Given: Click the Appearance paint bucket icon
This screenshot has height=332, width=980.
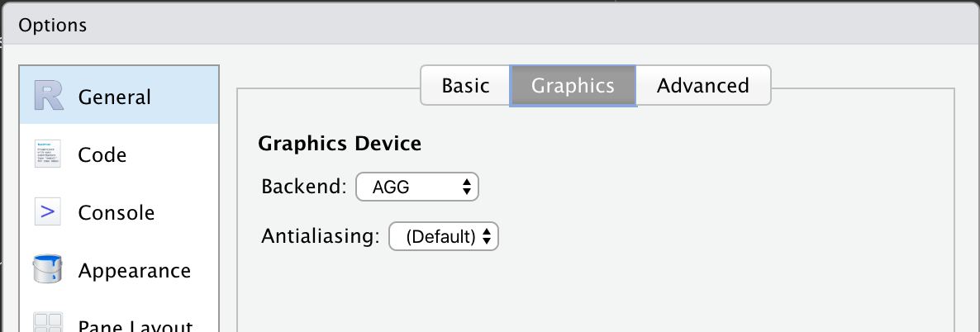Looking at the screenshot, I should pyautogui.click(x=49, y=270).
